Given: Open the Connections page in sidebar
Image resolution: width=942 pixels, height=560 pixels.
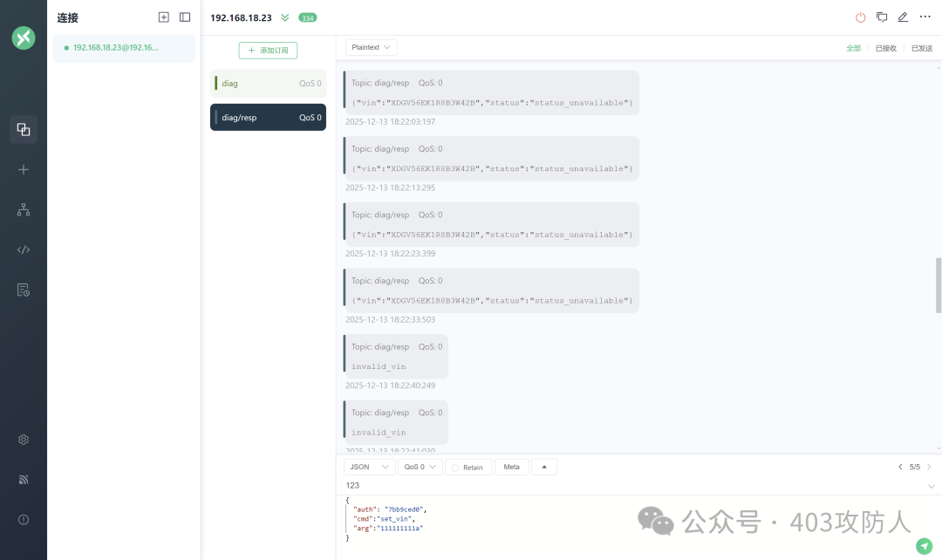Looking at the screenshot, I should [x=24, y=130].
